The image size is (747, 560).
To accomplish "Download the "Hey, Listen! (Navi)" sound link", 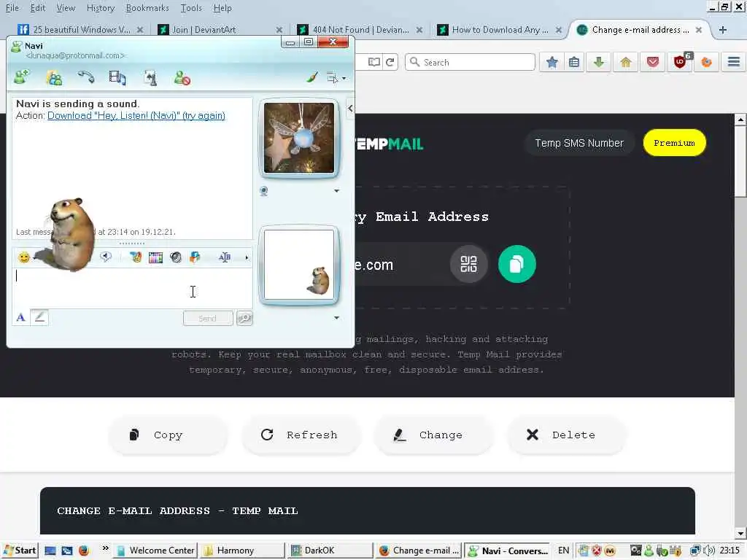I will [x=136, y=116].
